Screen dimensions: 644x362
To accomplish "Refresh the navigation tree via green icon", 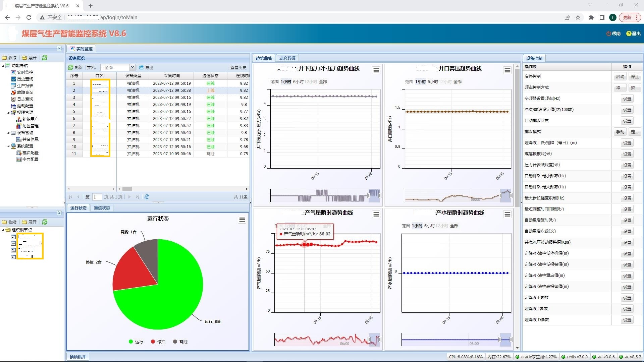I will (x=45, y=58).
